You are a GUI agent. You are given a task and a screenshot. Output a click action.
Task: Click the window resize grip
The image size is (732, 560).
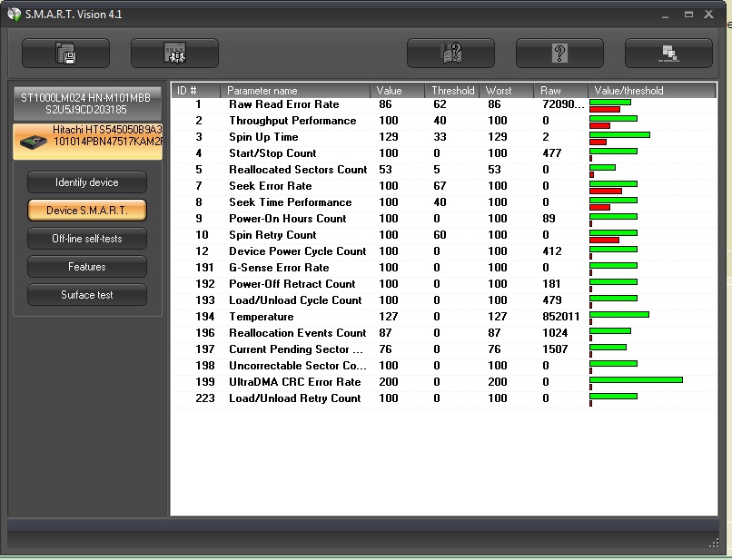point(714,543)
